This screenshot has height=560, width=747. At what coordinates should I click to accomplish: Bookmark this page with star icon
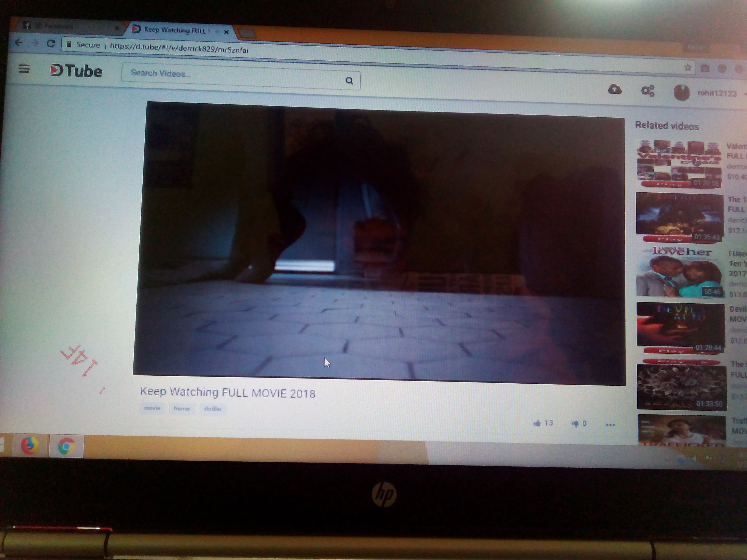[687, 67]
